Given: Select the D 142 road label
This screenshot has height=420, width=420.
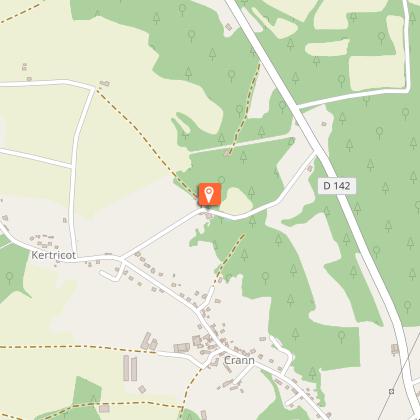Looking at the screenshot, I should point(337,186).
